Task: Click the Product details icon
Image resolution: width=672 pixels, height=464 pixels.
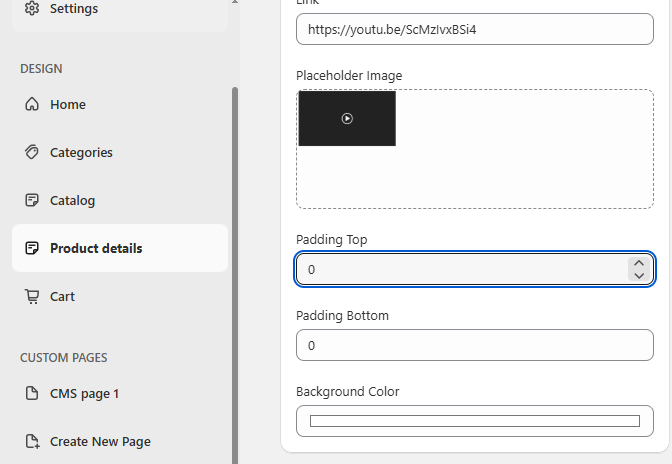Action: coord(32,248)
